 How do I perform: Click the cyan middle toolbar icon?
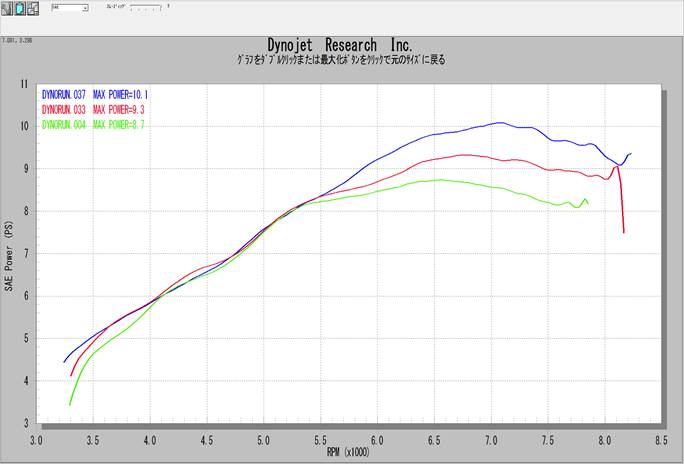click(20, 8)
